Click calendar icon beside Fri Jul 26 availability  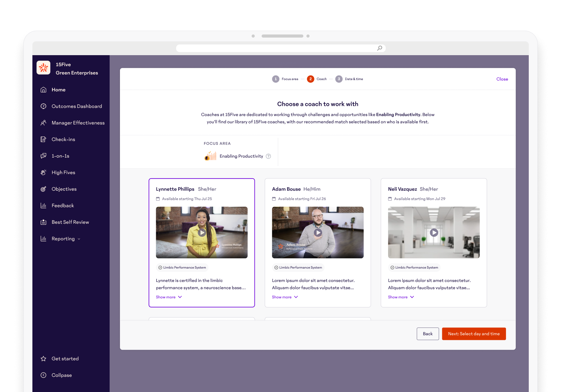tap(274, 199)
